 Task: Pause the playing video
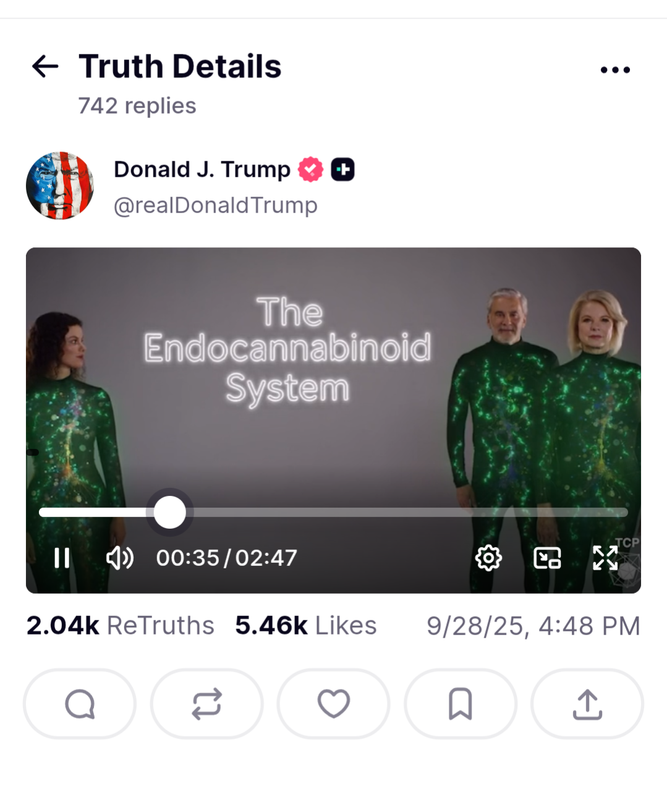point(62,558)
